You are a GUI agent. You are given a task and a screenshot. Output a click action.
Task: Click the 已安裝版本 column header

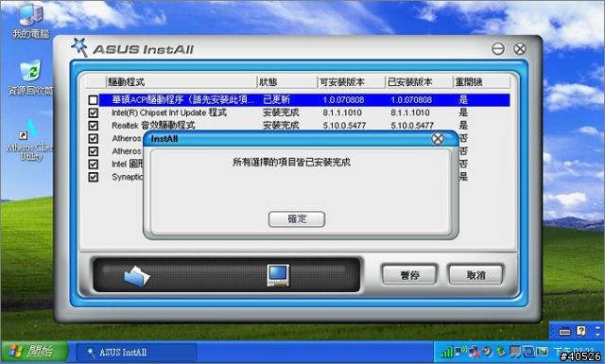click(x=419, y=82)
